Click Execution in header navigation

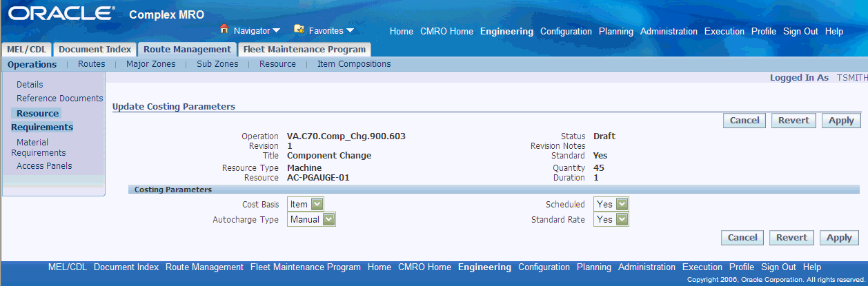coord(724,31)
